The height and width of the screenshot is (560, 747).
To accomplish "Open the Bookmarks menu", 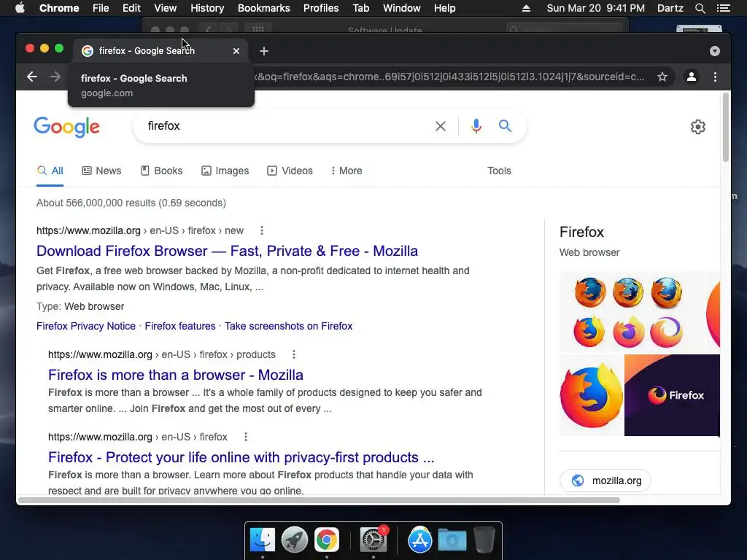I will (264, 8).
